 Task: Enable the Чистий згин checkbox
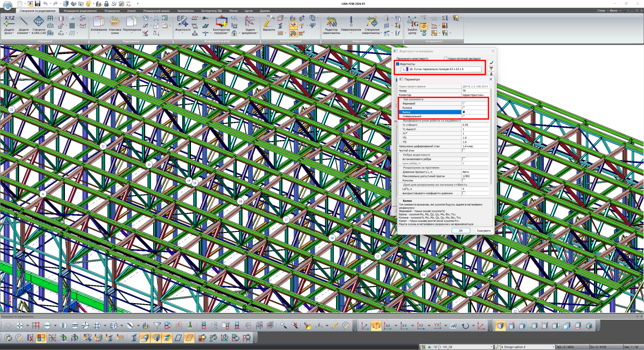coord(464,151)
